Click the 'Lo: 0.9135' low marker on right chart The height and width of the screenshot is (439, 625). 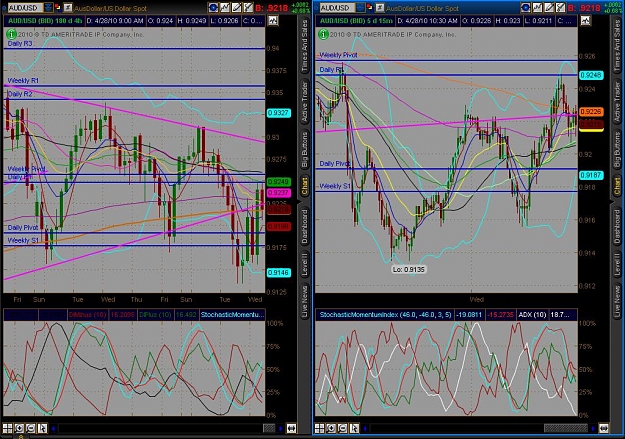point(409,270)
